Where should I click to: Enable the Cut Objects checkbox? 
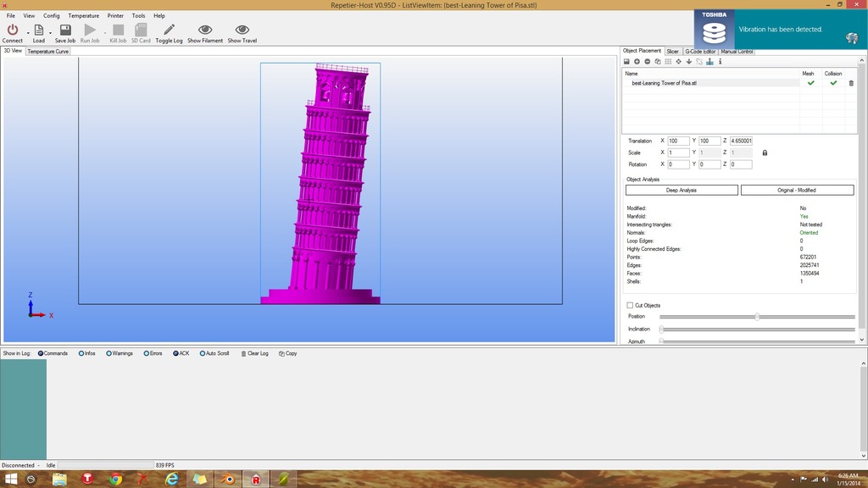click(x=630, y=305)
